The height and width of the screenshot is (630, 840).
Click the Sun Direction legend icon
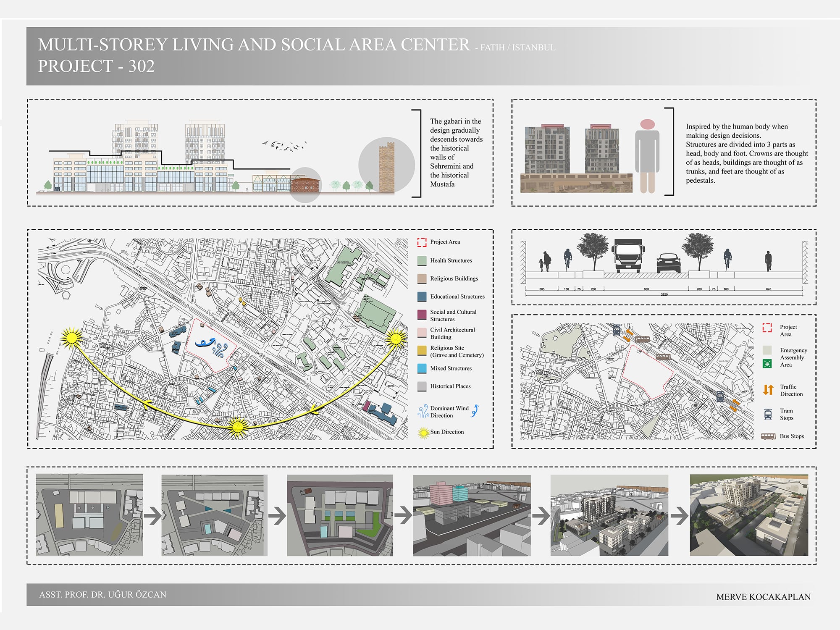pos(423,432)
